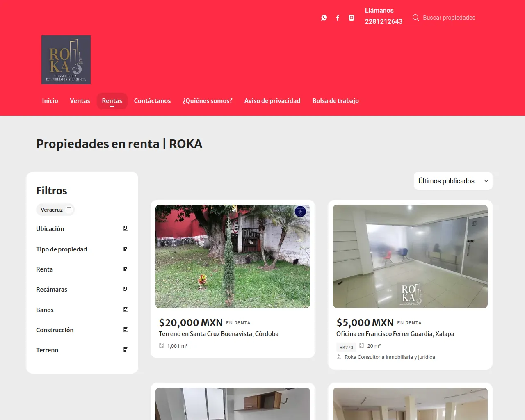Expand the Terreno filter
This screenshot has width=525, height=420.
[x=82, y=350]
